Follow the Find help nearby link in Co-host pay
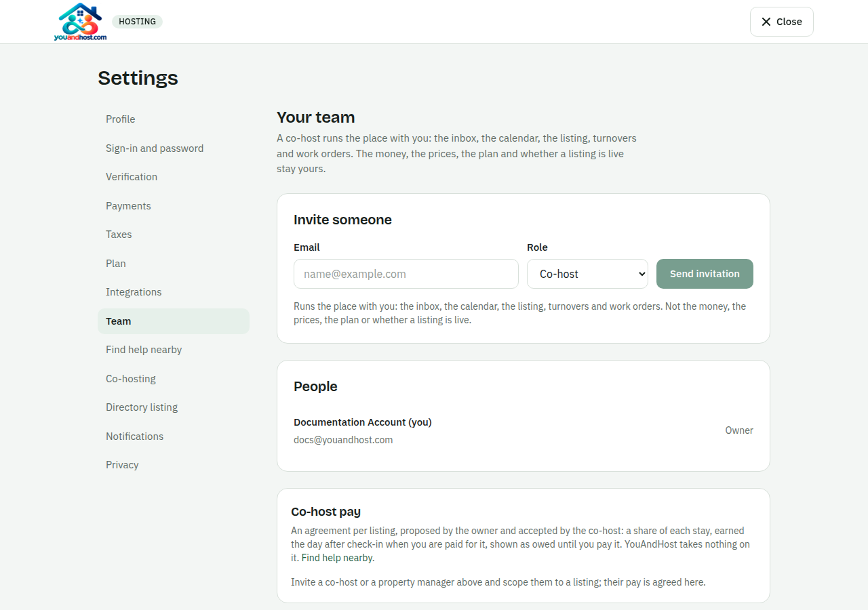868x610 pixels. 338,558
